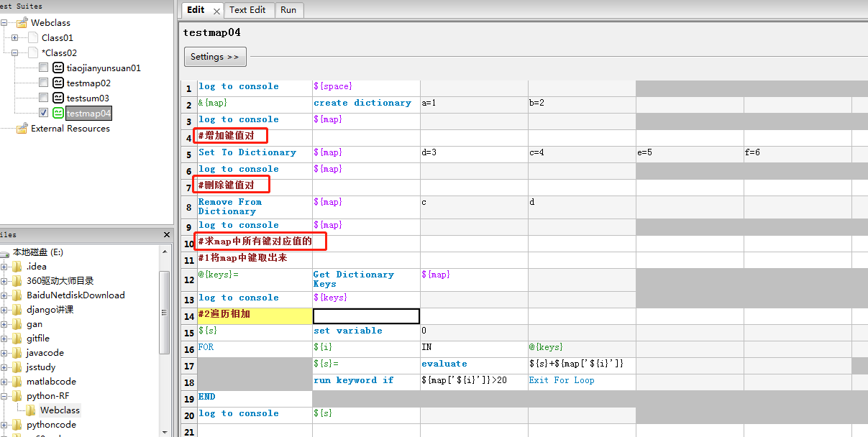The width and height of the screenshot is (868, 437).
Task: Click the folder icon beside gitfile
Action: click(18, 339)
